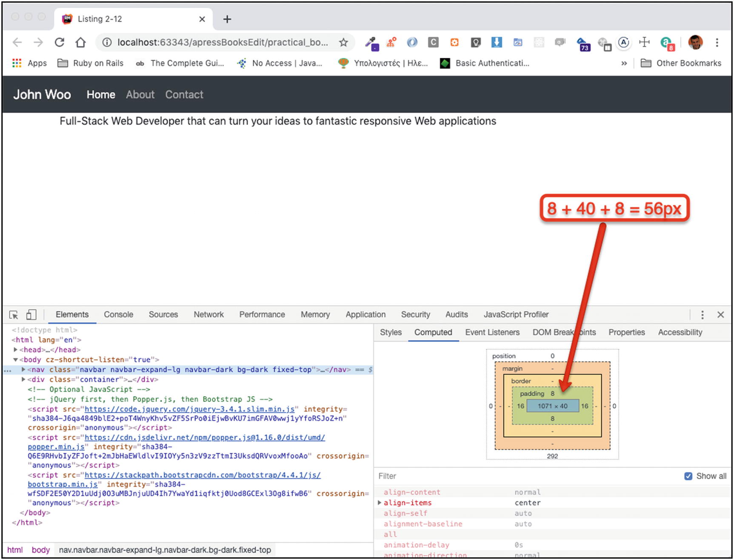Toggle the device toolbar icon
Viewport: 734px width, 560px height.
click(31, 315)
